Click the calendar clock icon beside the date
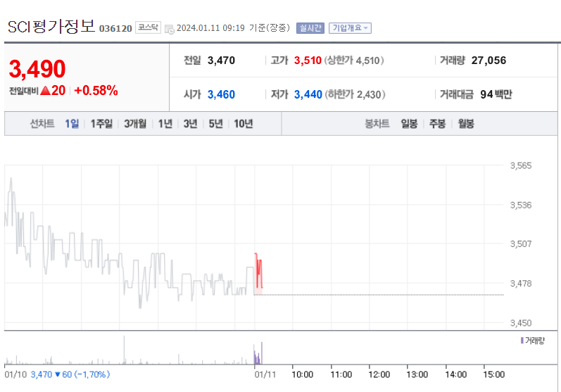This screenshot has height=392, width=561. point(169,29)
